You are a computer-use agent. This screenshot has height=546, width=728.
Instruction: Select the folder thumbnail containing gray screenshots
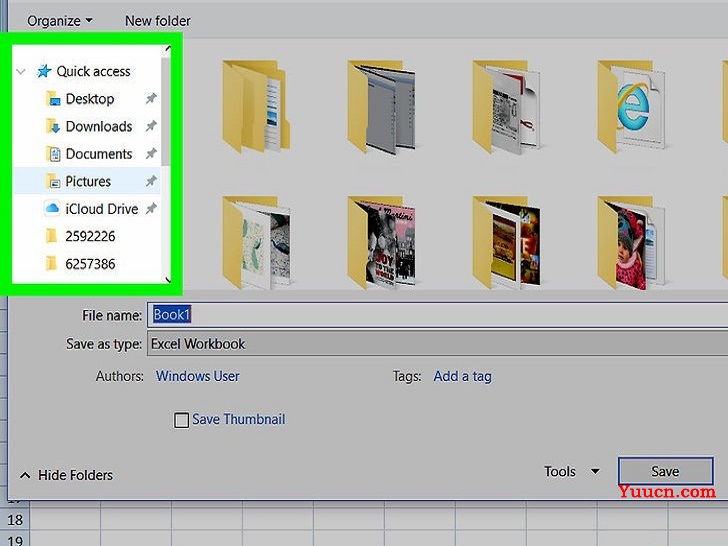click(381, 107)
